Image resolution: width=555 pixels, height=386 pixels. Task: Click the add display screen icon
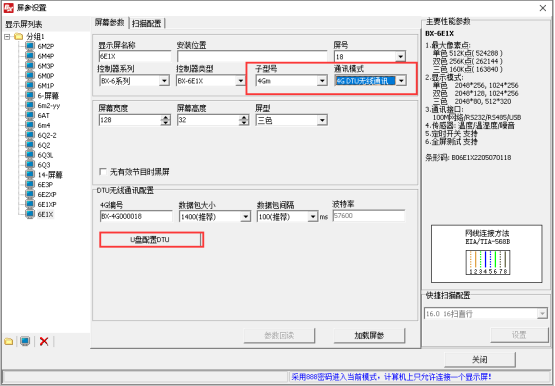(25, 341)
